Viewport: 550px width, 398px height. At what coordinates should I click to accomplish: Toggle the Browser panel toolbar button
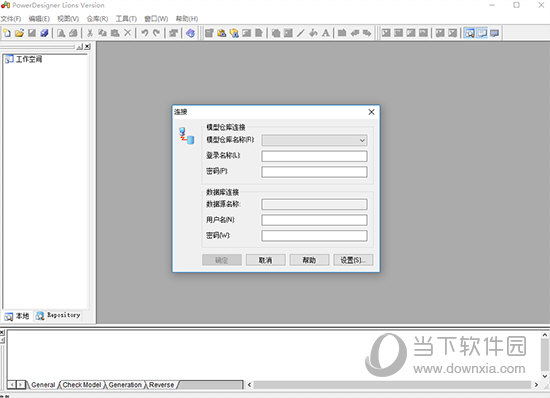(x=469, y=33)
